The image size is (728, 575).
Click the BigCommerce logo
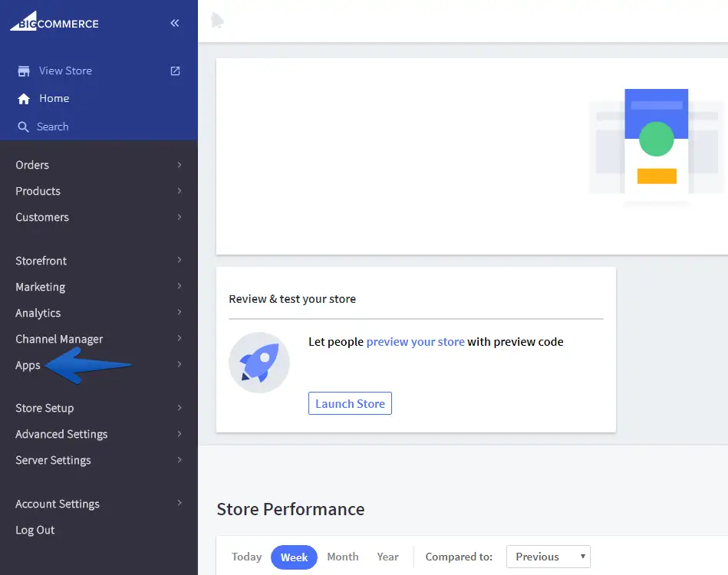[x=54, y=23]
